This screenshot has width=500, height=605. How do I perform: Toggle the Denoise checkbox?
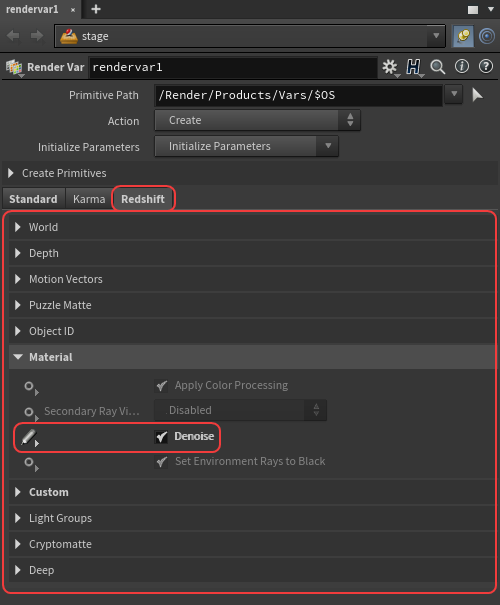coord(161,437)
